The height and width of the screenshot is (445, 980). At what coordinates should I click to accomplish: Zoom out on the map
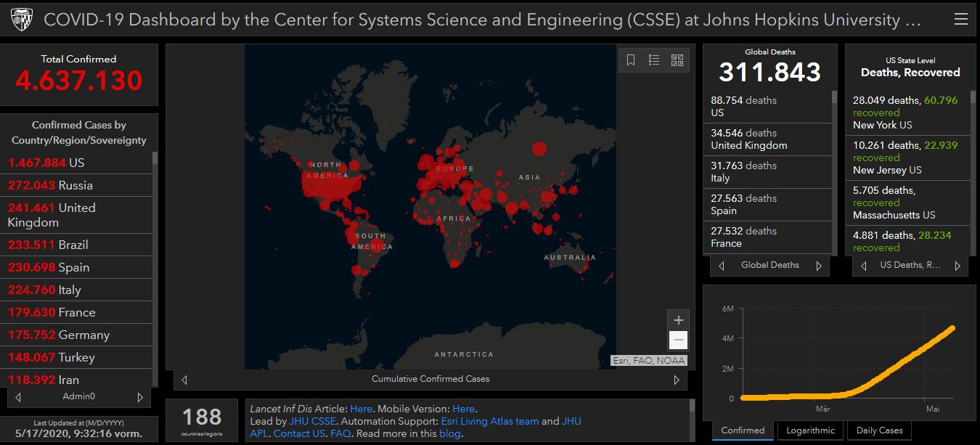pos(678,340)
